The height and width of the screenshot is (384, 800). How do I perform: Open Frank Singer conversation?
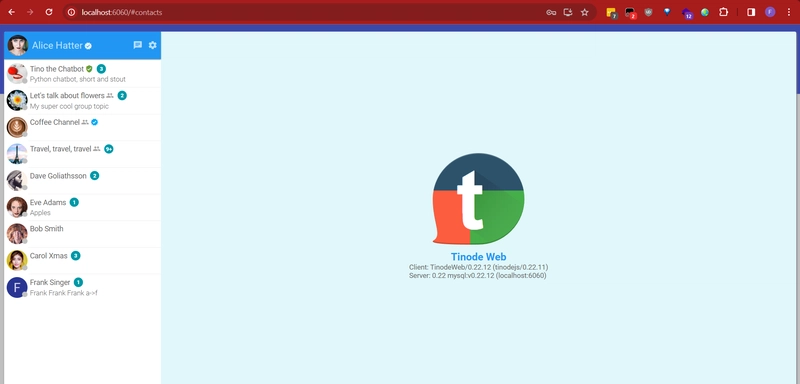[x=83, y=287]
